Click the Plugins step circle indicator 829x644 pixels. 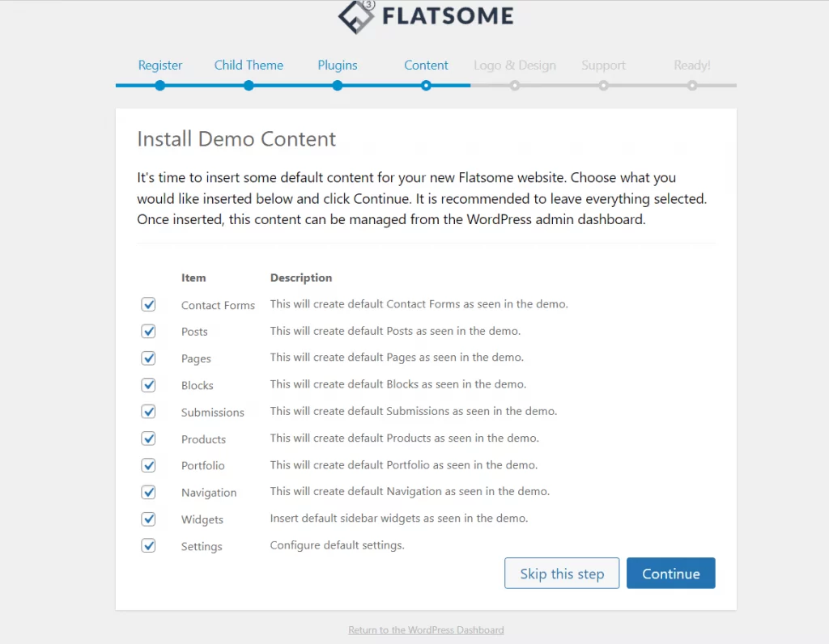(x=337, y=84)
